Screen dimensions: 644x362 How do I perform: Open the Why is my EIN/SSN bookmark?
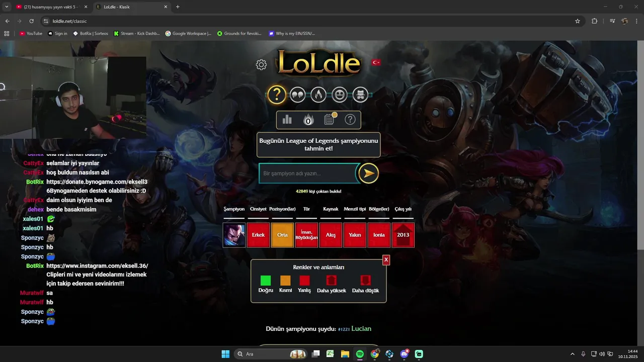(292, 34)
